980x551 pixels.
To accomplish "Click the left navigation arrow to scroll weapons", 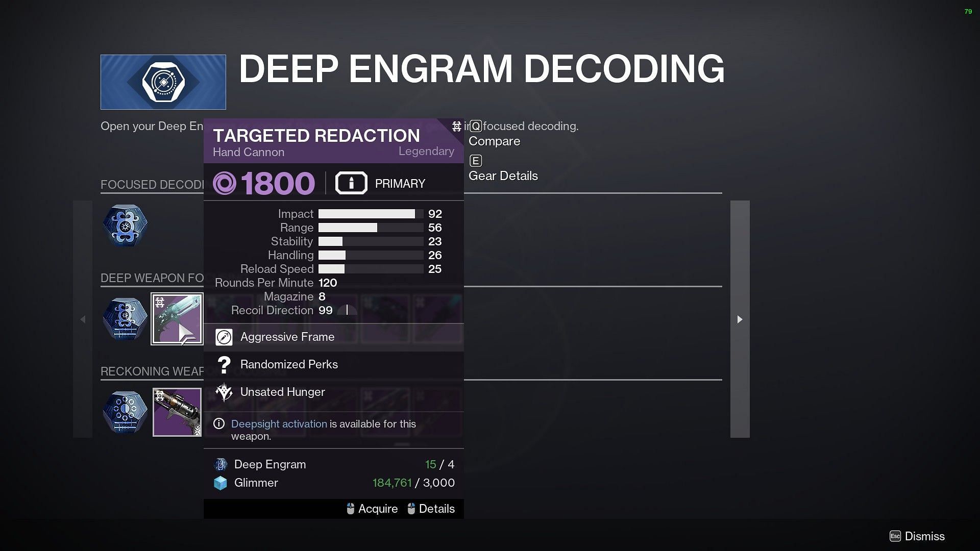I will (x=82, y=318).
